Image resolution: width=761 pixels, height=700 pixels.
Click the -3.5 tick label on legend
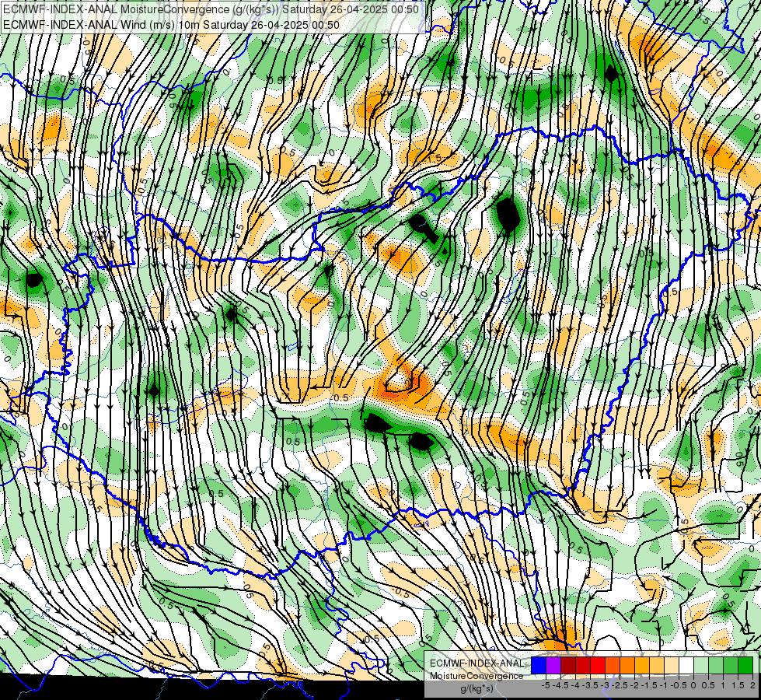[x=590, y=685]
